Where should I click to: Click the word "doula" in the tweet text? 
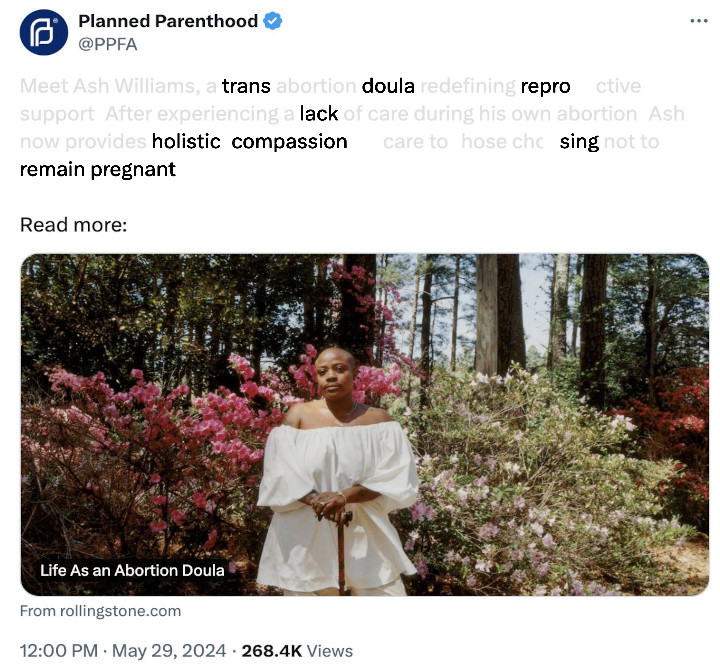click(x=388, y=86)
